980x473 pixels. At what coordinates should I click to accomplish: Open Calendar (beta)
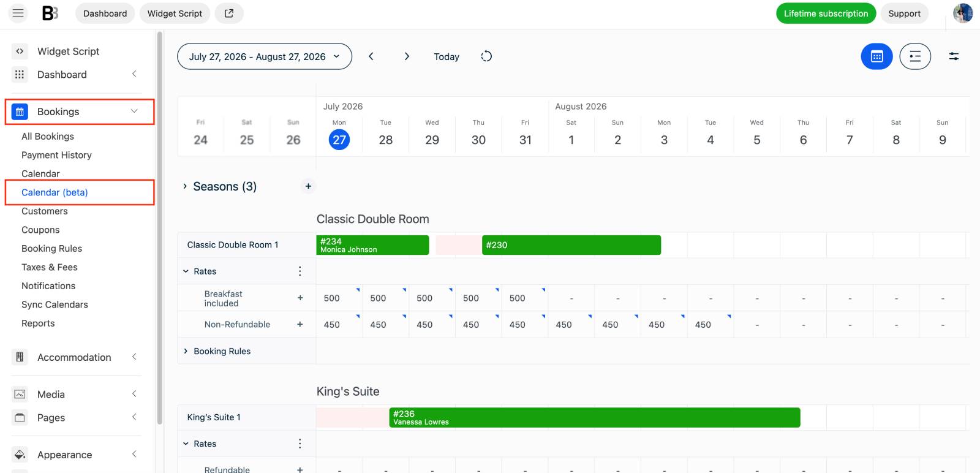pos(55,192)
